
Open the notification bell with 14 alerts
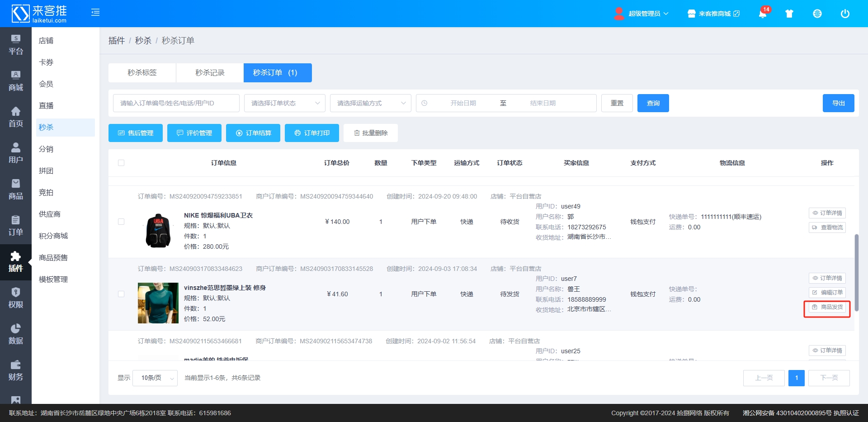click(762, 14)
